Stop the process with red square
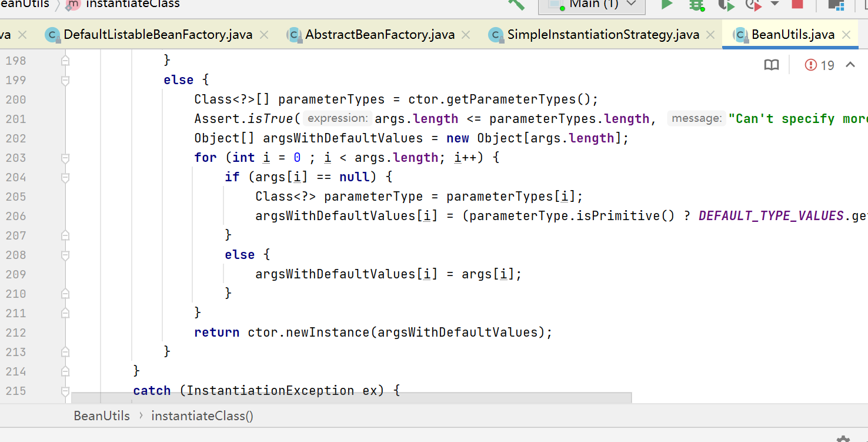The image size is (868, 442). (x=797, y=4)
